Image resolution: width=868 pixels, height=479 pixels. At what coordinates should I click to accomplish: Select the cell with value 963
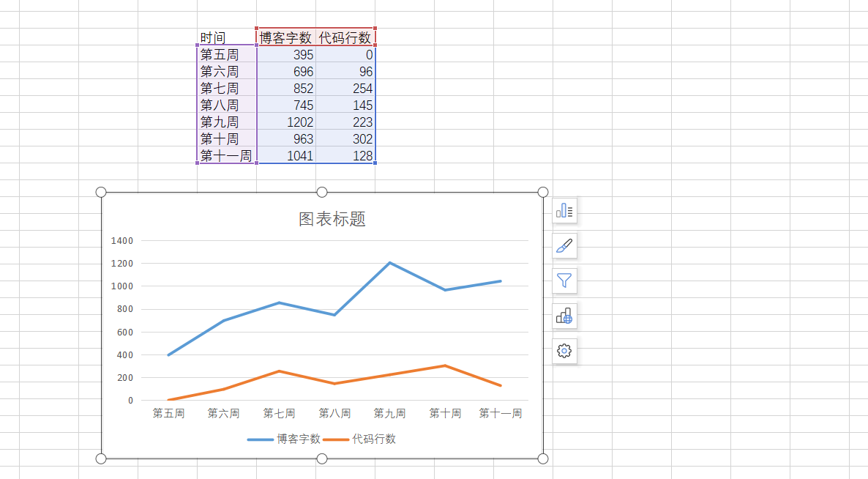[285, 139]
